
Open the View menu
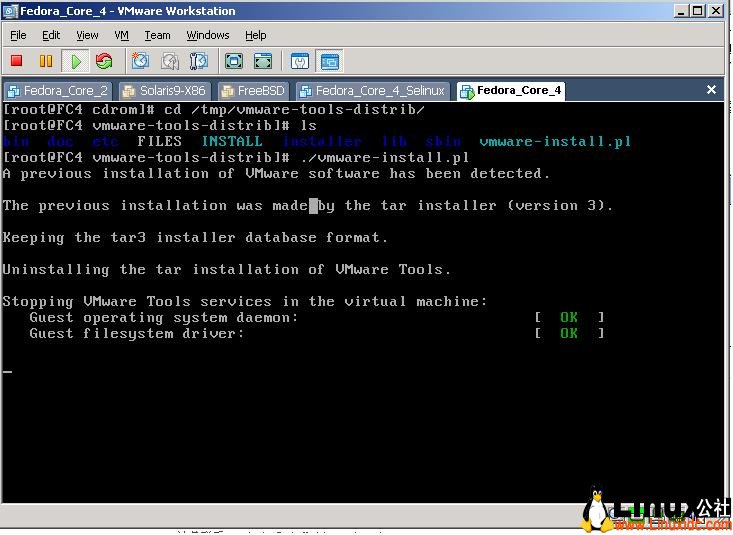87,35
